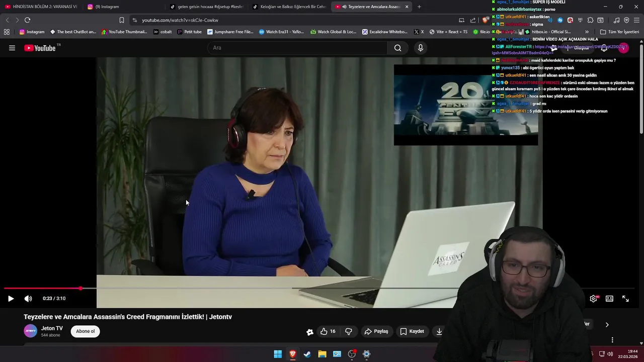This screenshot has width=644, height=362.
Task: Open the Jeton TV channel name link
Action: (52, 328)
